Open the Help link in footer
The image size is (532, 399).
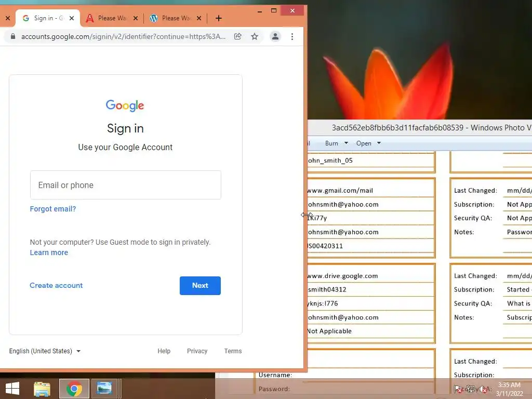(x=164, y=351)
